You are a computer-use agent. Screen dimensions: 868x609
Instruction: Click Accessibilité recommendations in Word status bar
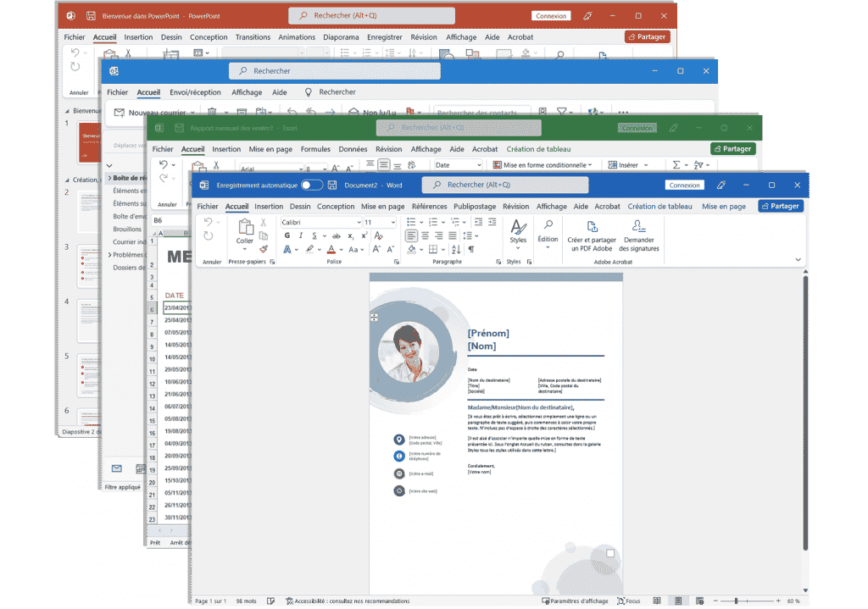pos(347,601)
